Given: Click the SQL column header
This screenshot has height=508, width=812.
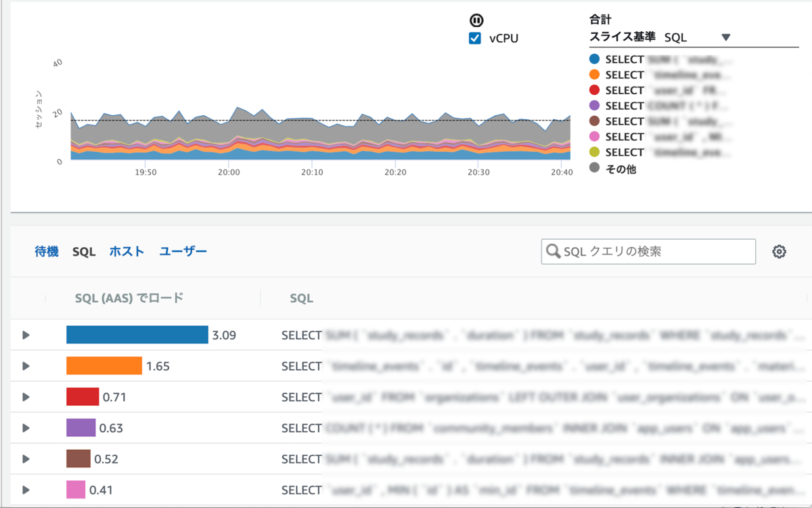Looking at the screenshot, I should [301, 298].
